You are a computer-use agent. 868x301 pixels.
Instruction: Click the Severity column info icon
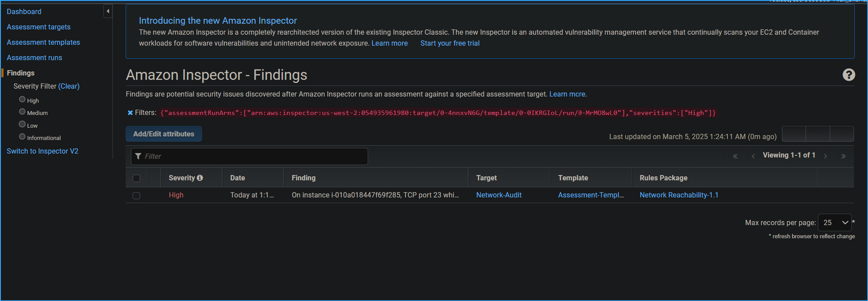[x=200, y=178]
